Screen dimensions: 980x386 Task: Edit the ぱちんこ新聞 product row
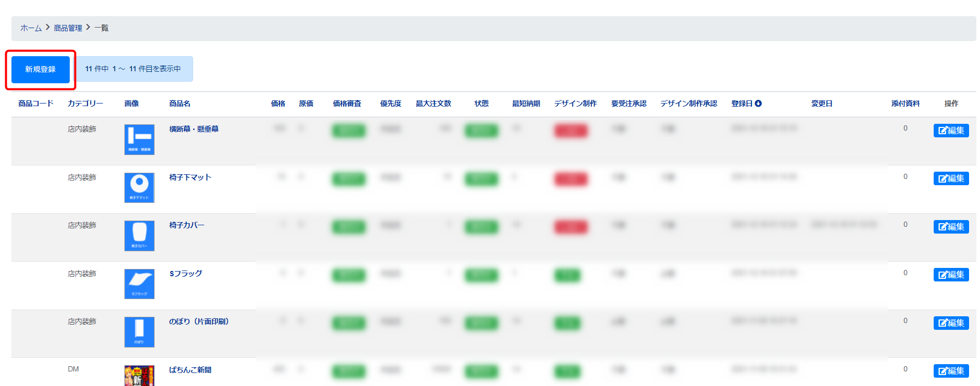point(951,371)
